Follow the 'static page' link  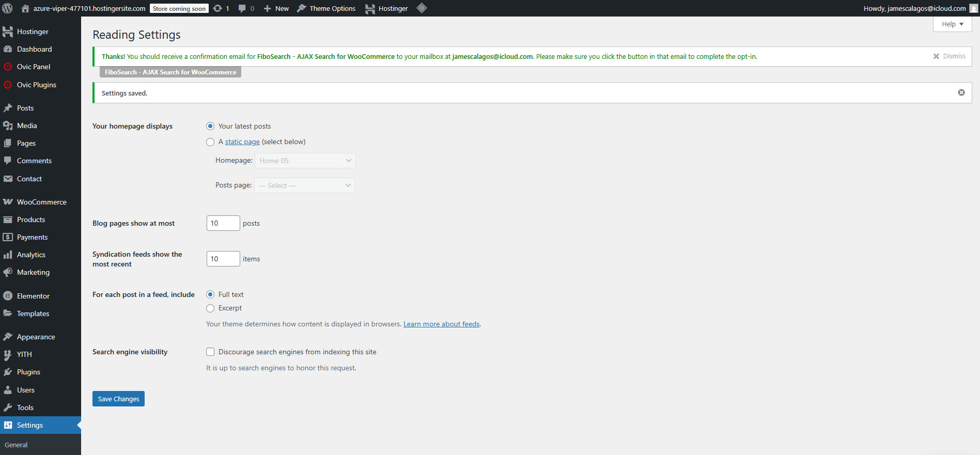point(242,142)
